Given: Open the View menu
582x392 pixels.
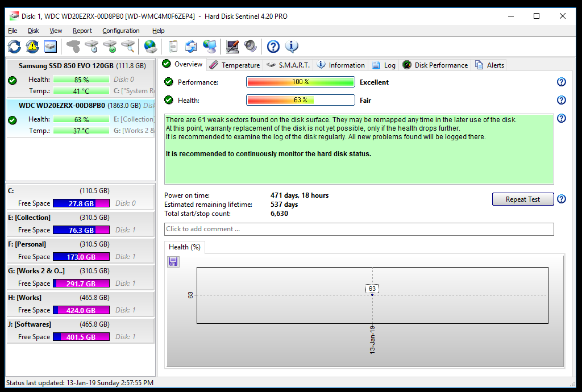Looking at the screenshot, I should point(56,31).
